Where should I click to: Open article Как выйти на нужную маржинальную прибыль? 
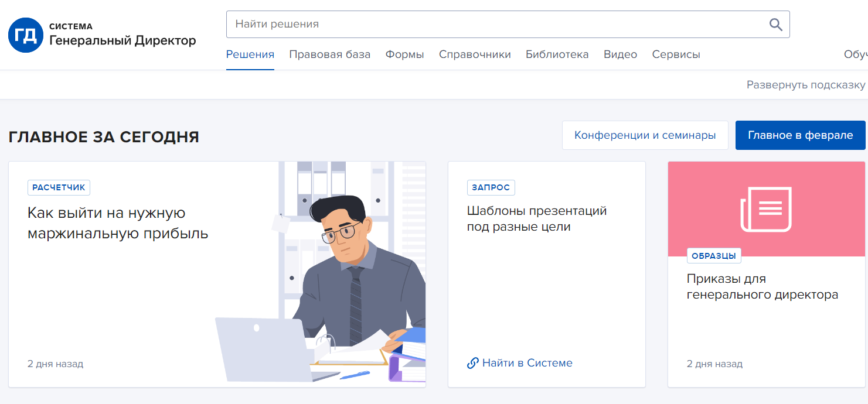point(118,223)
